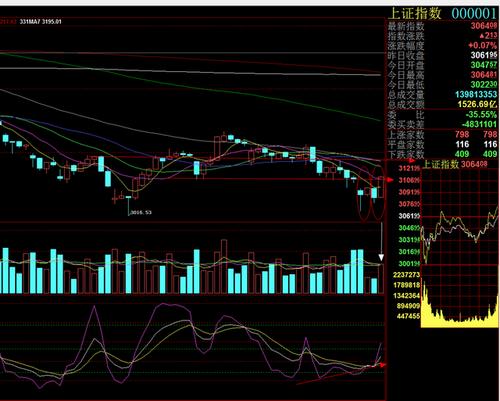Click the 下跌家数 row label

[406, 154]
